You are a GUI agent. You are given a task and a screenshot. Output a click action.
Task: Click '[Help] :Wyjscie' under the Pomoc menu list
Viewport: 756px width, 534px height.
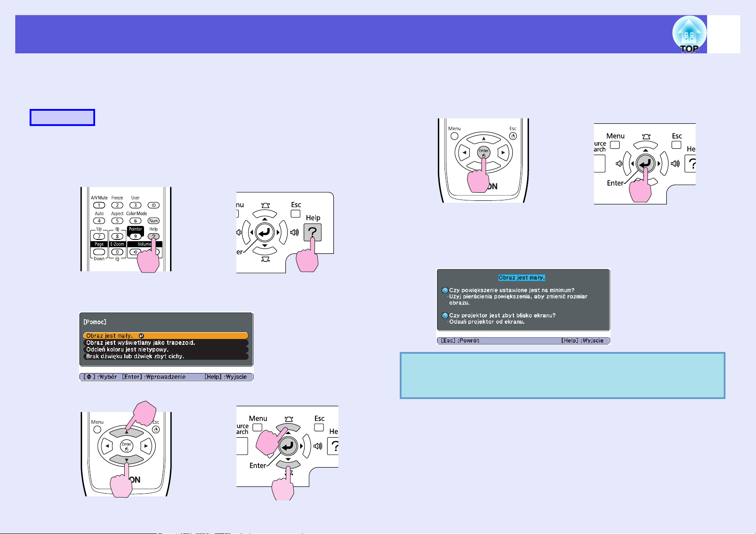pyautogui.click(x=226, y=377)
